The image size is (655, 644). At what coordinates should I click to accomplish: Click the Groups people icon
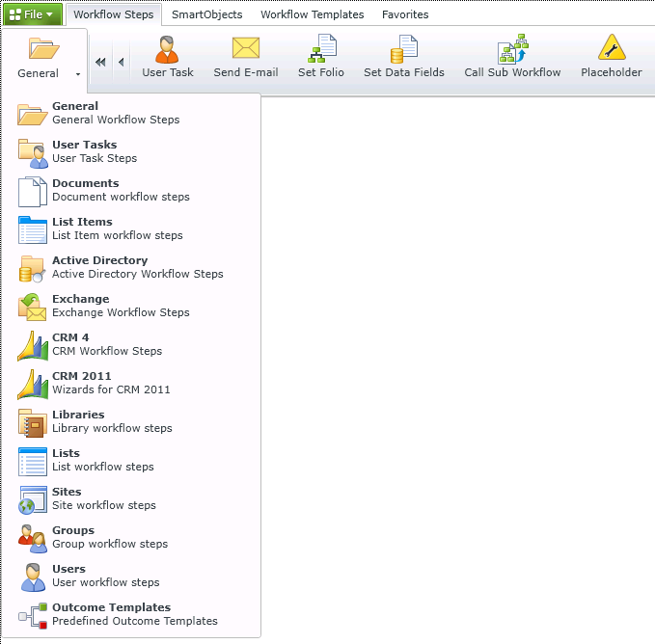(33, 539)
